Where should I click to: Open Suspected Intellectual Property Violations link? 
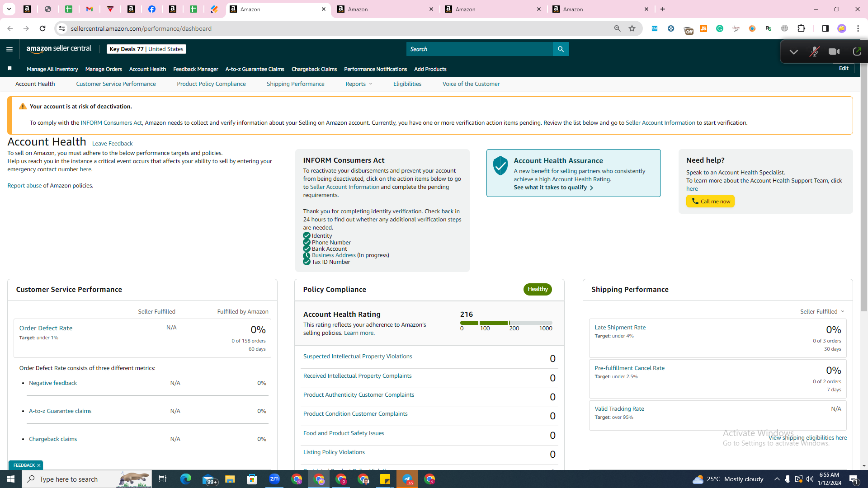point(358,357)
